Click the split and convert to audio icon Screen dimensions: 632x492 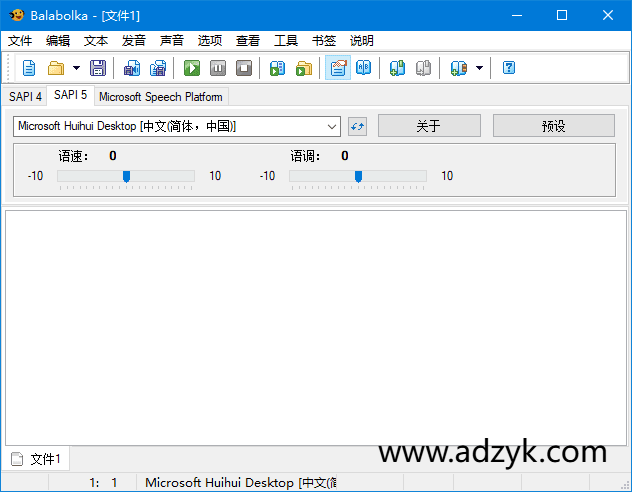pos(158,68)
